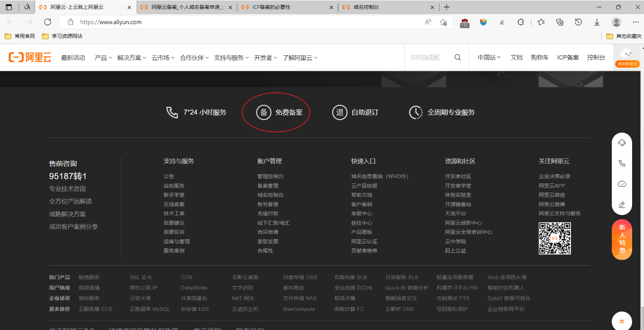Open the 域名控制台 footer link
Image resolution: width=644 pixels, height=330 pixels.
[x=270, y=195]
